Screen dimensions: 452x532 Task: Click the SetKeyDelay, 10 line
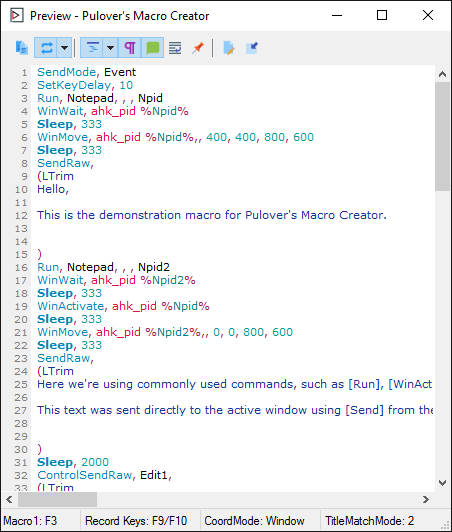point(85,85)
